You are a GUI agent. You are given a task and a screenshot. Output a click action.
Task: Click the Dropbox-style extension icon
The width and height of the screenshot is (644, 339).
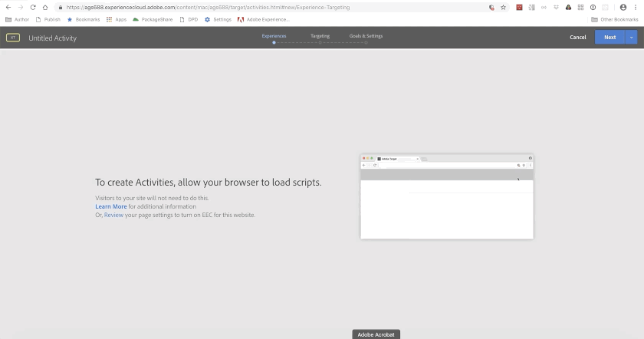coord(556,8)
